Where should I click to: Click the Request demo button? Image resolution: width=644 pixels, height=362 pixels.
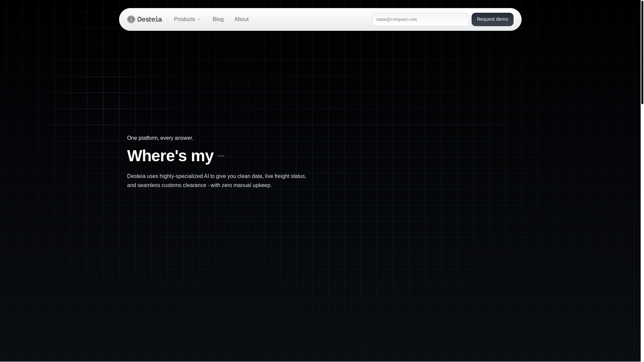[x=492, y=19]
